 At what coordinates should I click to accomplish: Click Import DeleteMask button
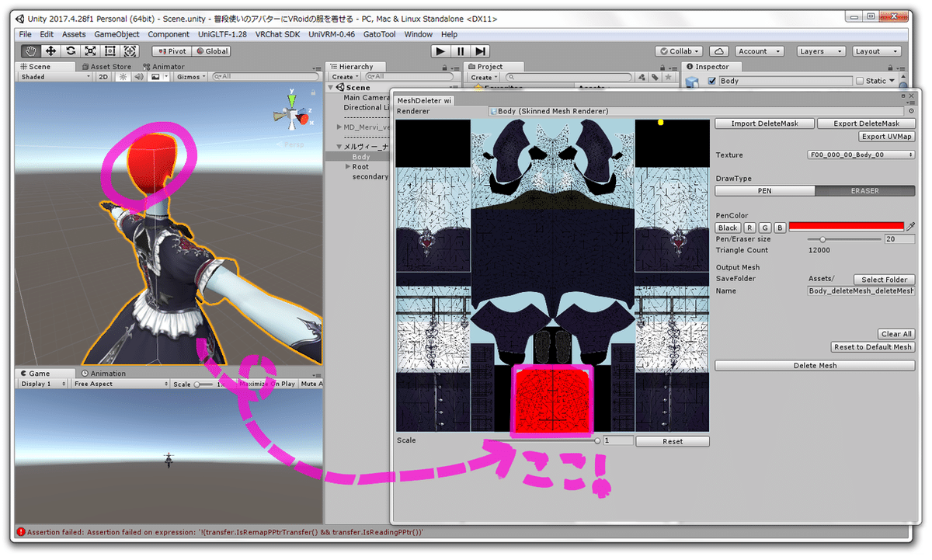point(766,123)
